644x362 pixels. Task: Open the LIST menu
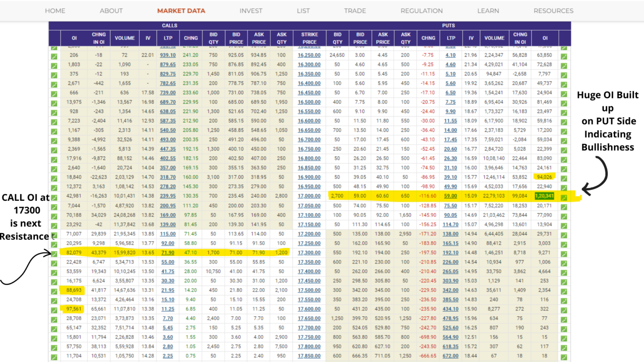tap(303, 11)
